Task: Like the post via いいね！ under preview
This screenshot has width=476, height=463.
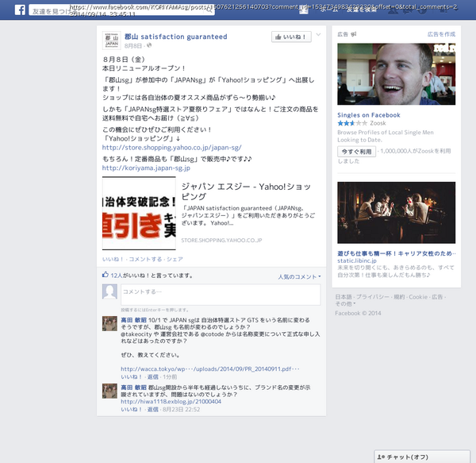Action: (x=113, y=259)
